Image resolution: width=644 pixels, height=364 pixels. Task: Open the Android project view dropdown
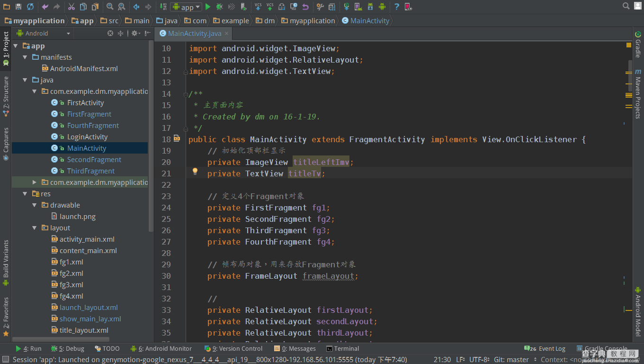pos(44,33)
